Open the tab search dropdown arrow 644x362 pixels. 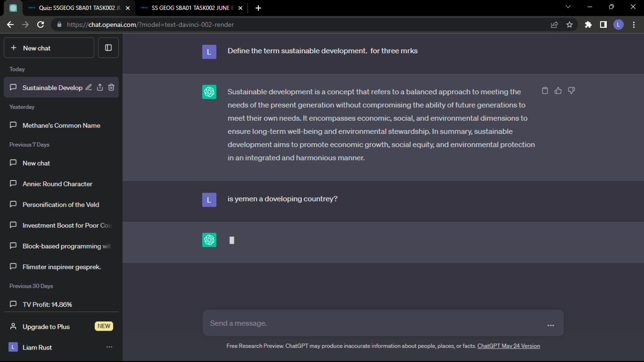point(568,7)
